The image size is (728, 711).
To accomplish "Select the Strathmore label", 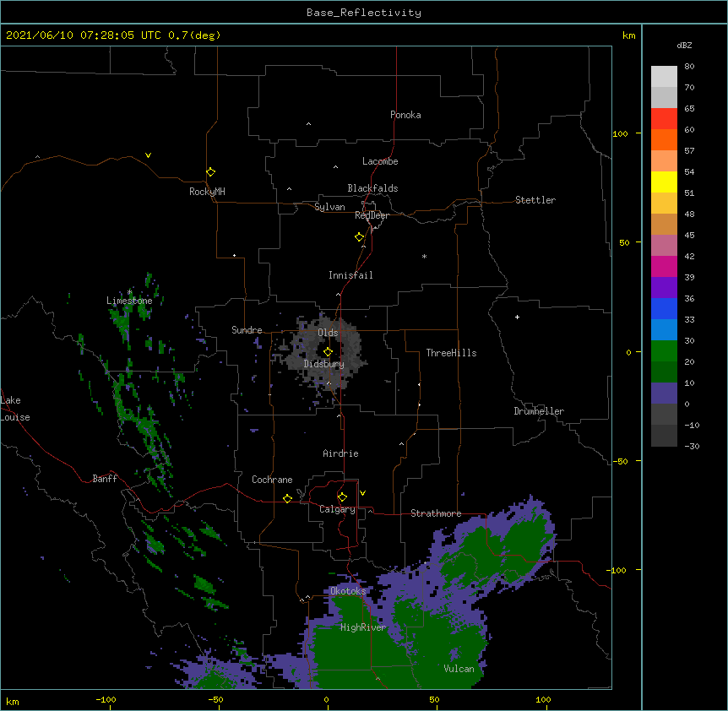I will [436, 513].
